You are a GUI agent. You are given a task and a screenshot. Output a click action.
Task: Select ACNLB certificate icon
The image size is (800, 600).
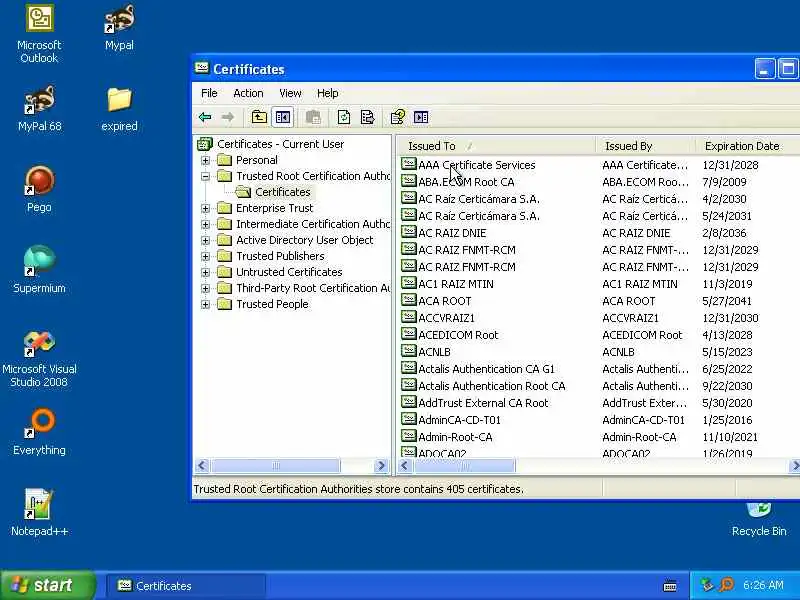(x=408, y=351)
